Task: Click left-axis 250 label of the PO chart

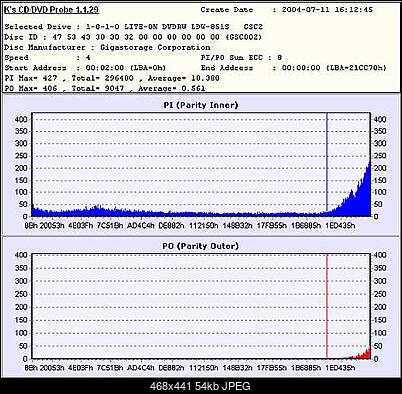Action: point(21,294)
